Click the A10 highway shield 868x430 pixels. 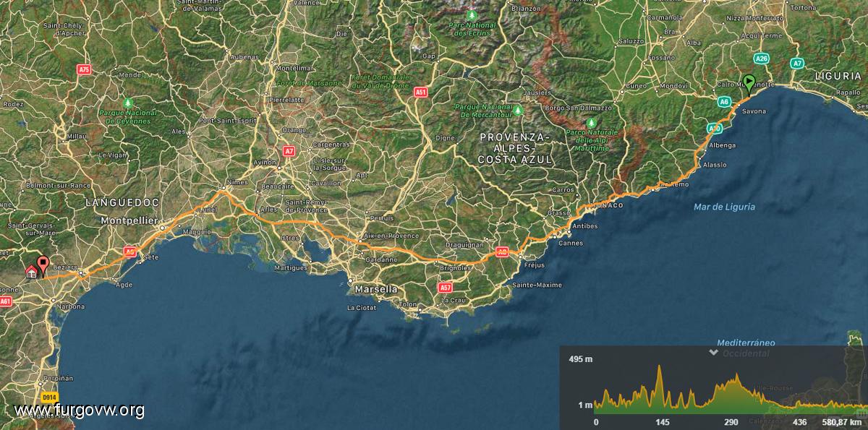(x=715, y=129)
